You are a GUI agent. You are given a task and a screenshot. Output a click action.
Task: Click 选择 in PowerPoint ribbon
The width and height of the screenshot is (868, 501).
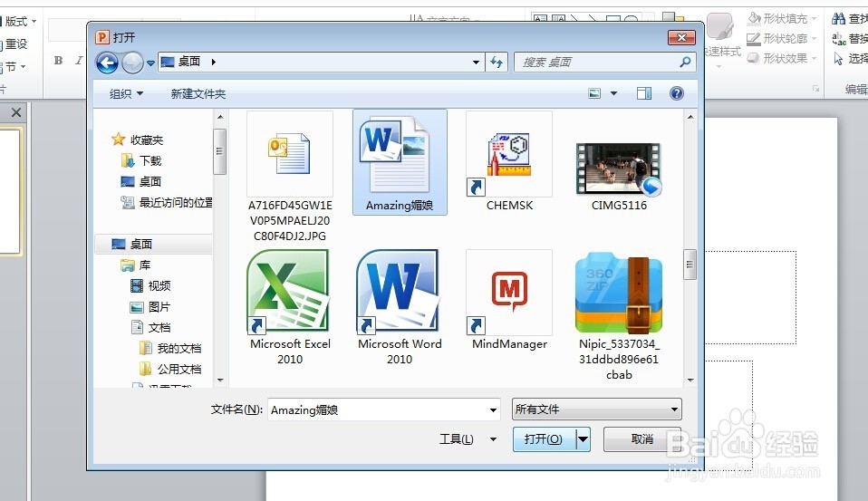[851, 58]
